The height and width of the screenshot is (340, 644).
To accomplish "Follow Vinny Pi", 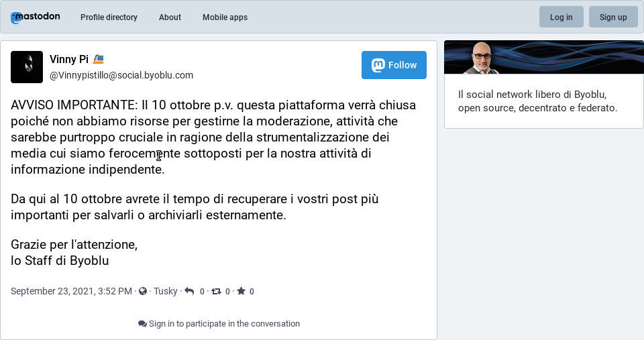I will 394,65.
